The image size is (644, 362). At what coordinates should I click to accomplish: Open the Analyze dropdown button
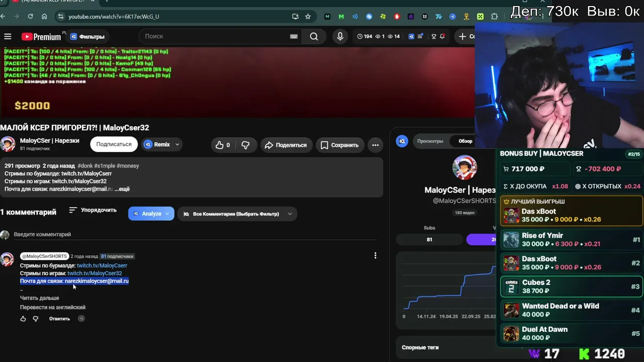151,214
